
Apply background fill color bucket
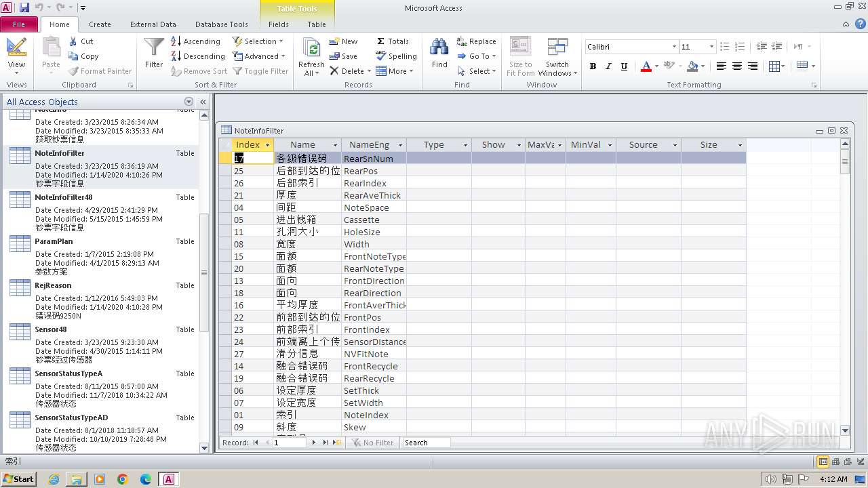coord(692,66)
